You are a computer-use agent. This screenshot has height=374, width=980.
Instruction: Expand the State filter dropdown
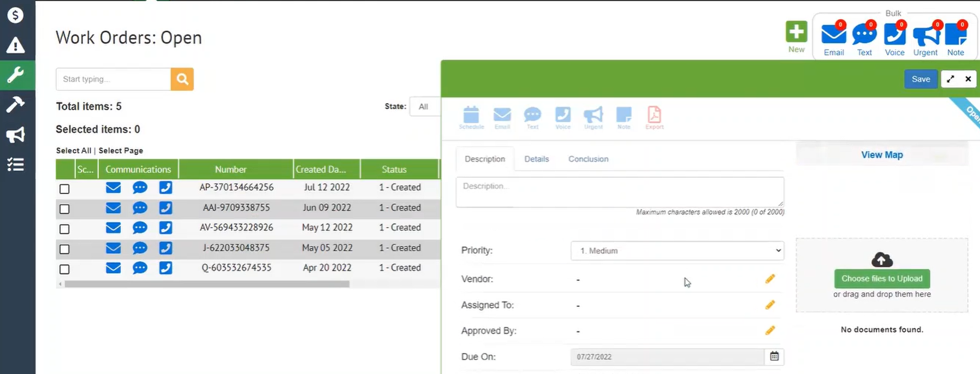point(425,107)
